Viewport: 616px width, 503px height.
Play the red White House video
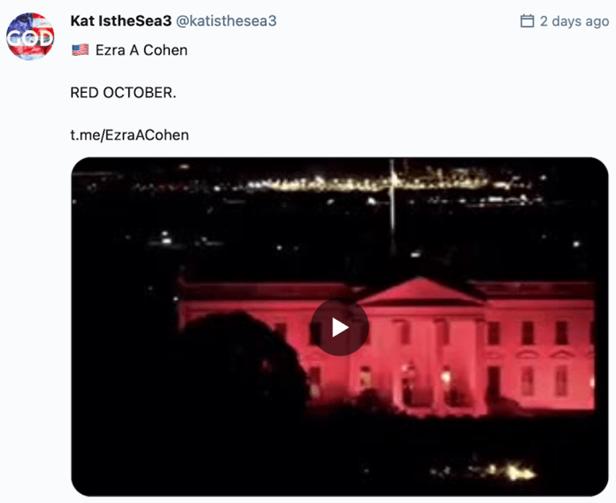coord(339,327)
